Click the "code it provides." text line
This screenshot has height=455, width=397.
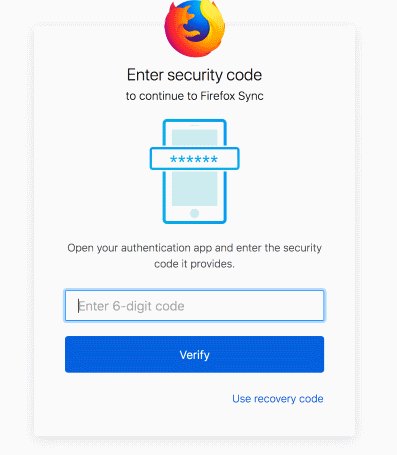pos(194,264)
